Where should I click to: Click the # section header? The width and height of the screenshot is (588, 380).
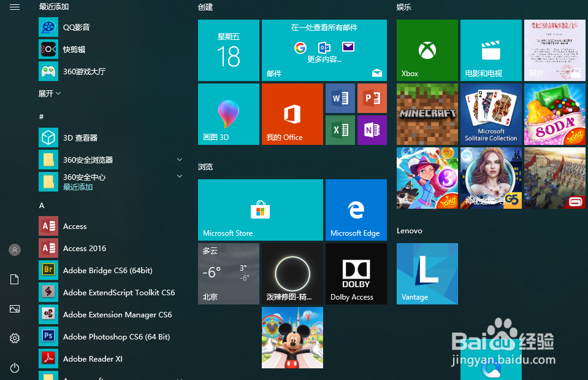click(41, 117)
